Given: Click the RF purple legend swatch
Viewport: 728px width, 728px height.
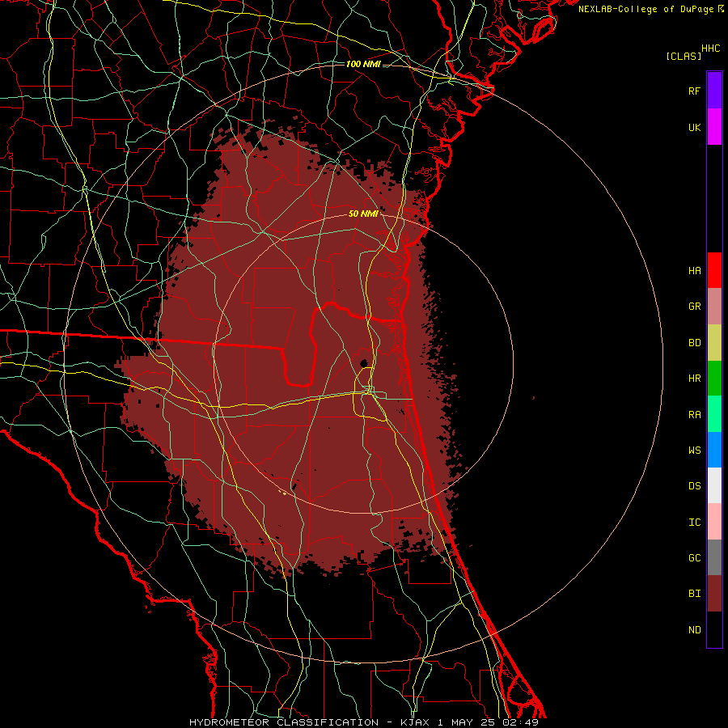Looking at the screenshot, I should [714, 91].
